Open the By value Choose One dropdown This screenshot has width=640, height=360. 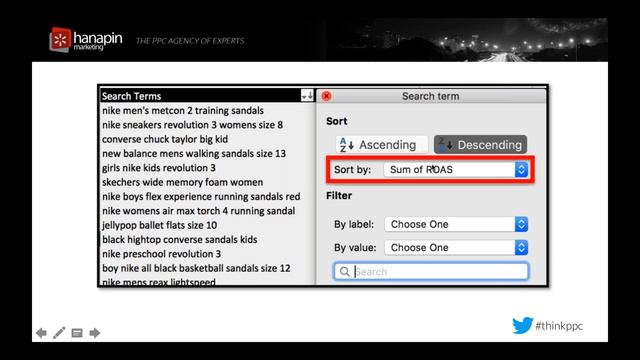click(456, 248)
